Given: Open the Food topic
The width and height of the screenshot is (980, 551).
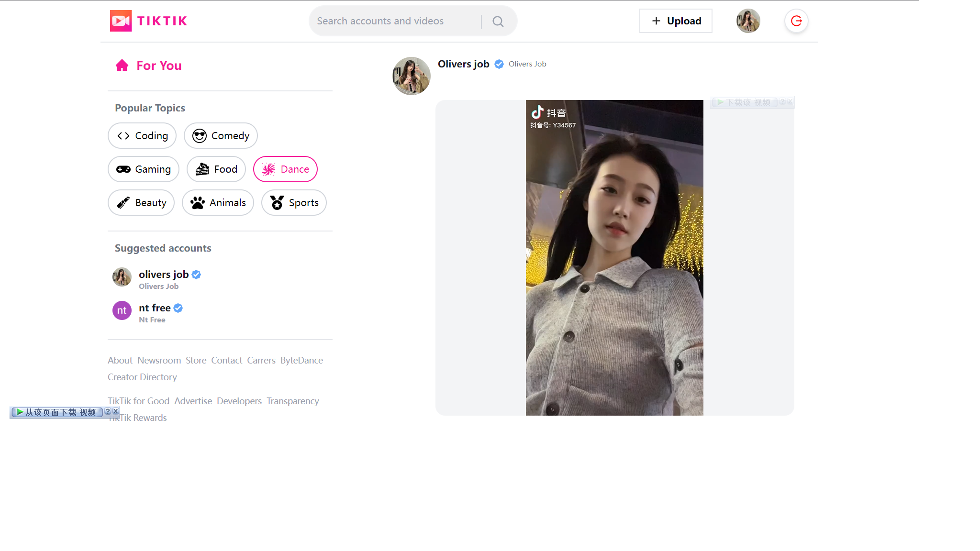Looking at the screenshot, I should (216, 169).
